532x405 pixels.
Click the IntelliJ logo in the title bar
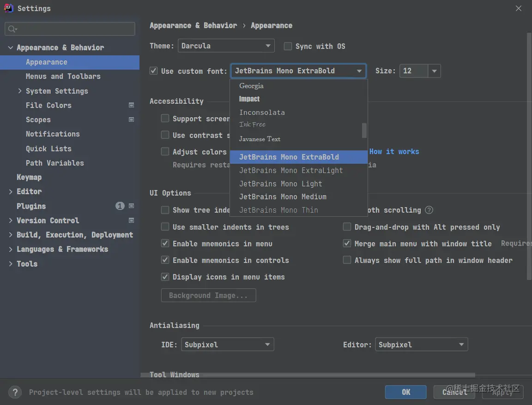click(8, 8)
